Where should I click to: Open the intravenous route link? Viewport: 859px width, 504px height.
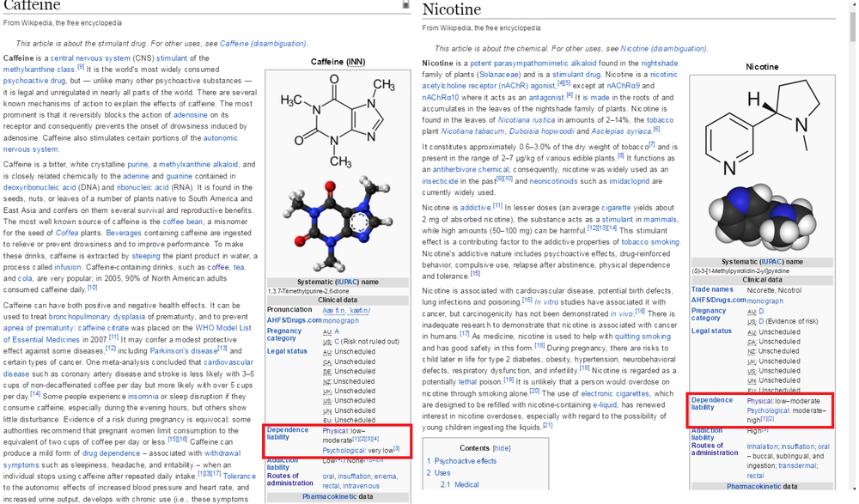pos(361,486)
